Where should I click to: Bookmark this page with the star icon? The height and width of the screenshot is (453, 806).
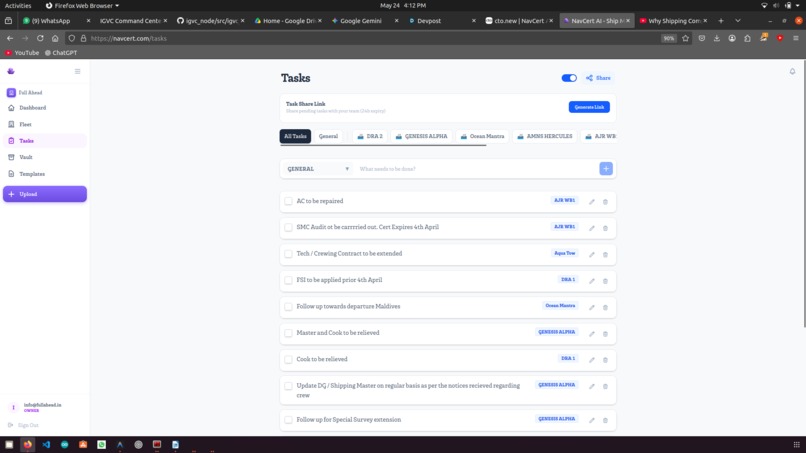(x=685, y=38)
